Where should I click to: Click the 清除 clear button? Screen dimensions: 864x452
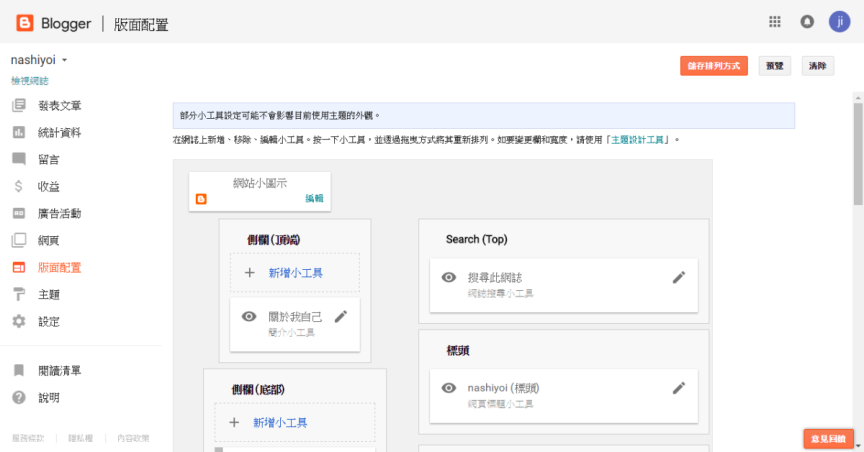pyautogui.click(x=818, y=66)
